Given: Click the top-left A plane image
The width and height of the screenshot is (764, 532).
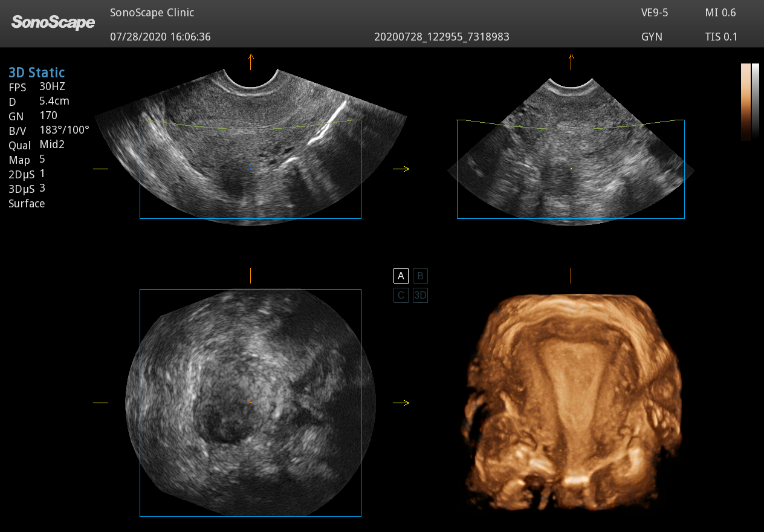Looking at the screenshot, I should [x=251, y=147].
